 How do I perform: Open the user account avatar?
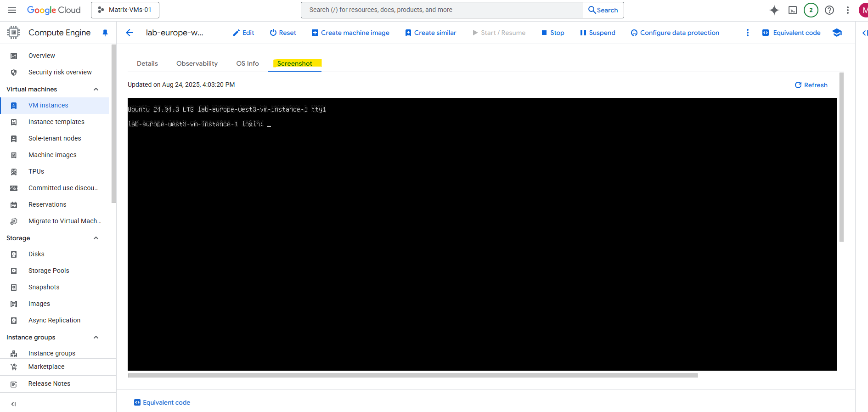[x=863, y=10]
